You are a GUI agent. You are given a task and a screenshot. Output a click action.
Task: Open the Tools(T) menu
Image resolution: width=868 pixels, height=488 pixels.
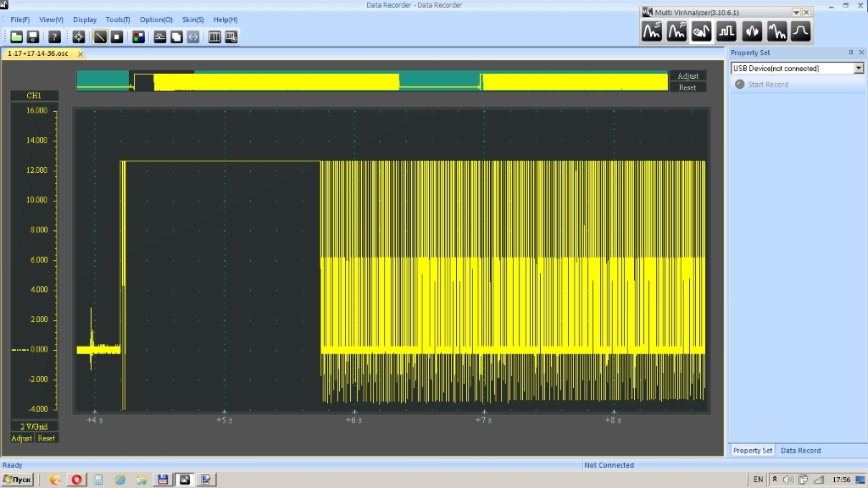coord(118,19)
